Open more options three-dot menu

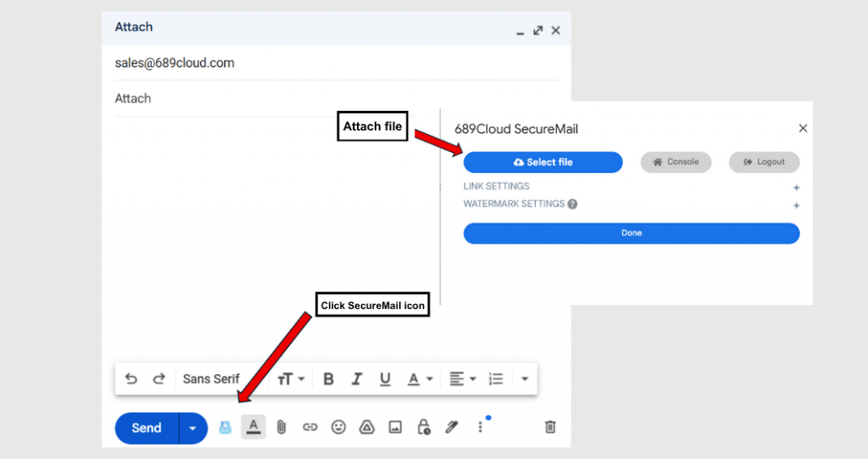tap(480, 427)
